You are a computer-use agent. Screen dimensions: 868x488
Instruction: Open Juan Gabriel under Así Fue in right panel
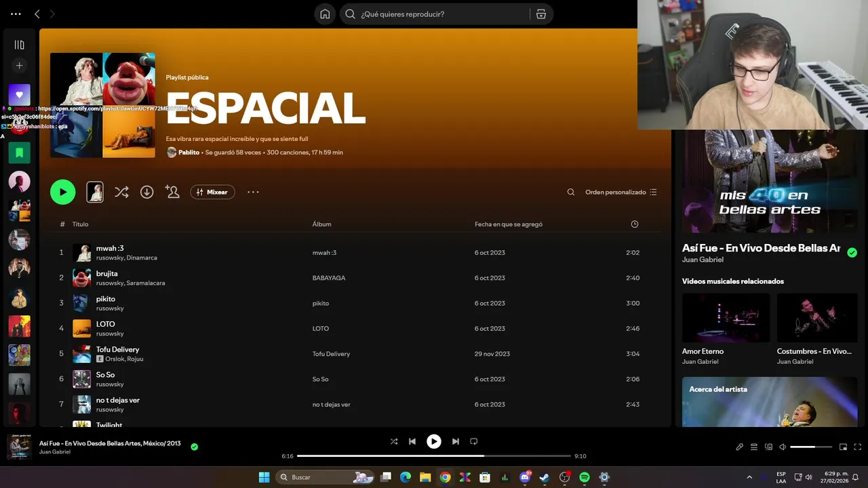[x=703, y=260]
